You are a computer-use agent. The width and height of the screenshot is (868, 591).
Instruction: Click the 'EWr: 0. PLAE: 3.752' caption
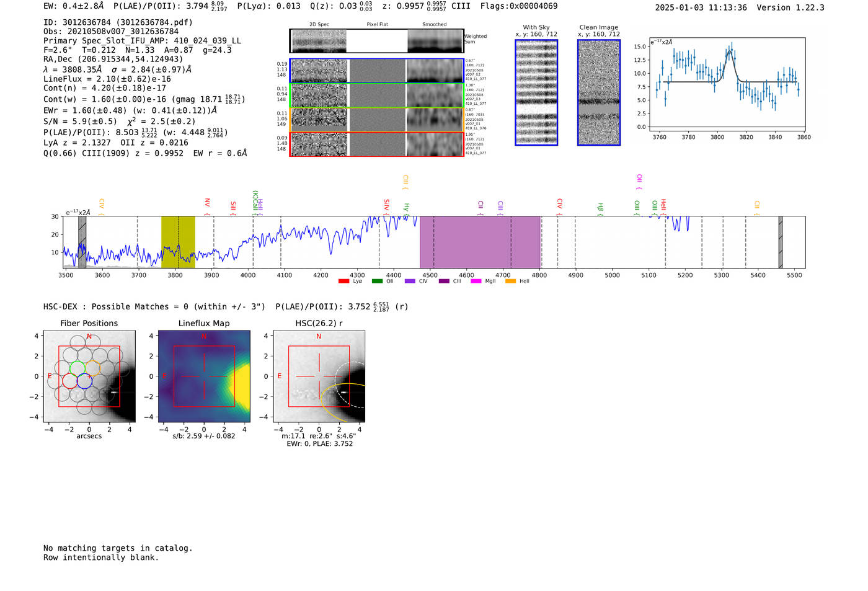(x=319, y=444)
